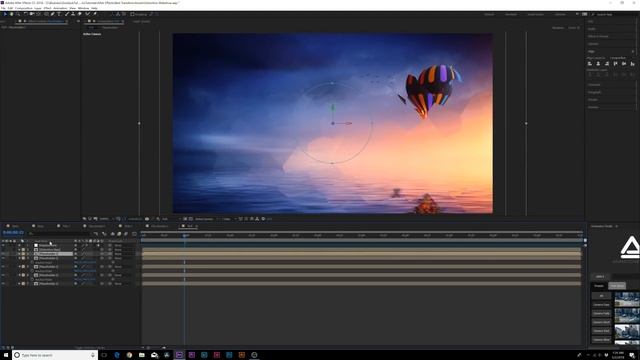Viewport: 640px width, 360px height.
Task: Expand the Distortion Map layer properties
Action: pos(19,249)
